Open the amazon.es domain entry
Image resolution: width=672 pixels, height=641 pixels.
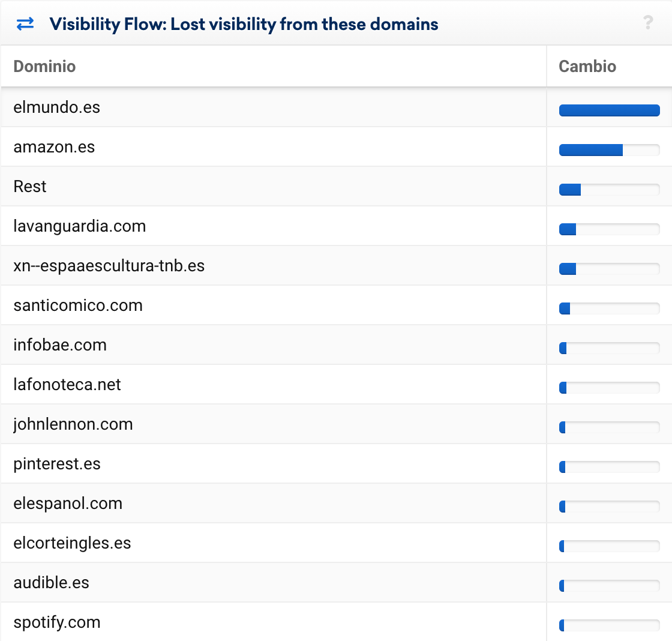[x=55, y=147]
